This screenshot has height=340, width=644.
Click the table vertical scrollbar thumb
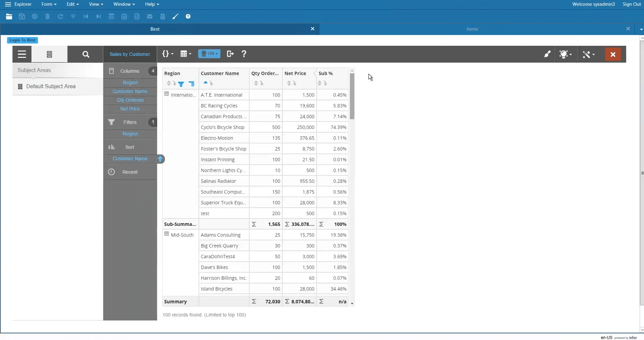coord(352,96)
